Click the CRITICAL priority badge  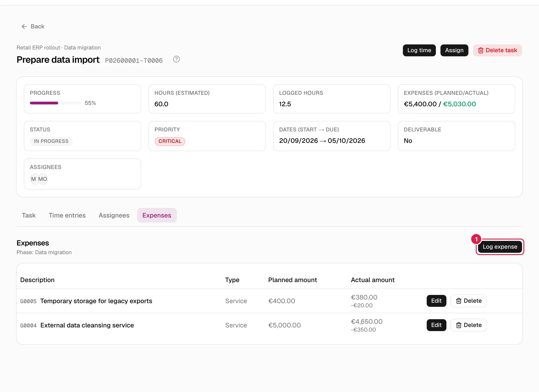click(x=170, y=141)
